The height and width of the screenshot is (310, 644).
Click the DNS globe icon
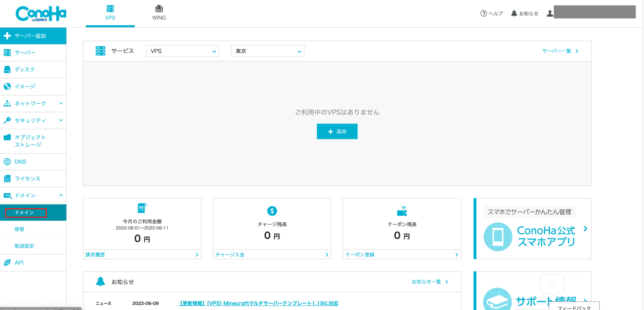pyautogui.click(x=7, y=161)
